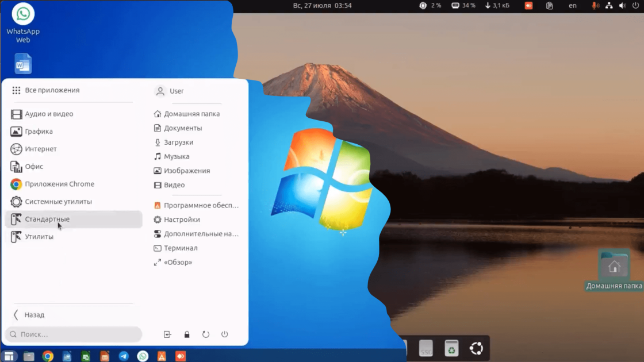Open the recycle bin in dock
This screenshot has height=362, width=644.
coord(451,348)
